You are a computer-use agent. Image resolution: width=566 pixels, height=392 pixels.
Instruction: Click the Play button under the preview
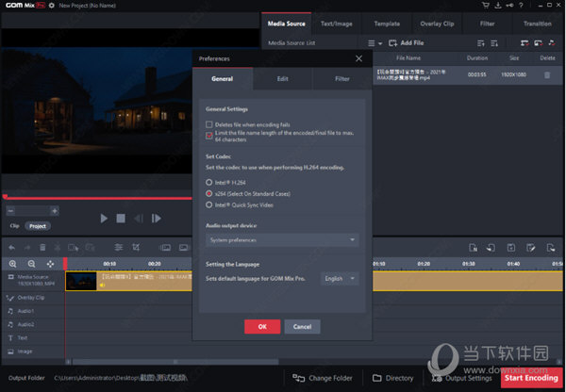pos(104,219)
